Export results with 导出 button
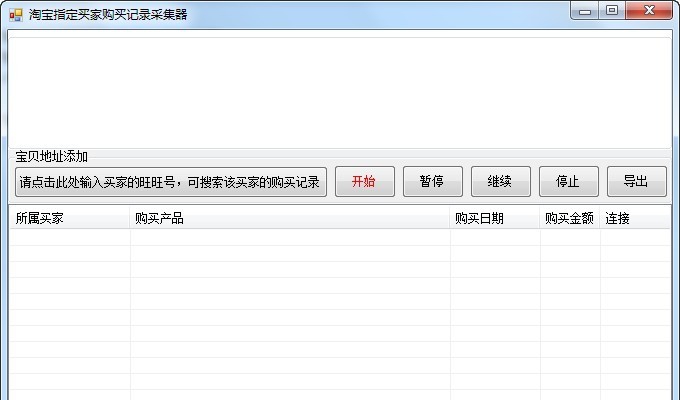The height and width of the screenshot is (400, 680). click(x=637, y=181)
